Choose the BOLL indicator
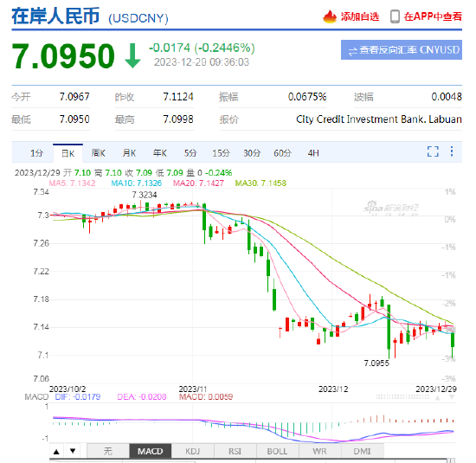Viewport: 476px width, 463px height. point(278,451)
